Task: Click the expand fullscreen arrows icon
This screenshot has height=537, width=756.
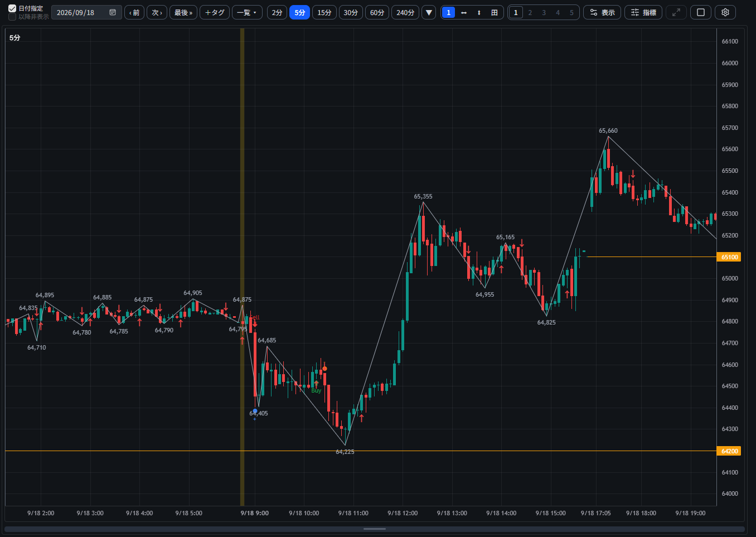Action: coord(676,12)
